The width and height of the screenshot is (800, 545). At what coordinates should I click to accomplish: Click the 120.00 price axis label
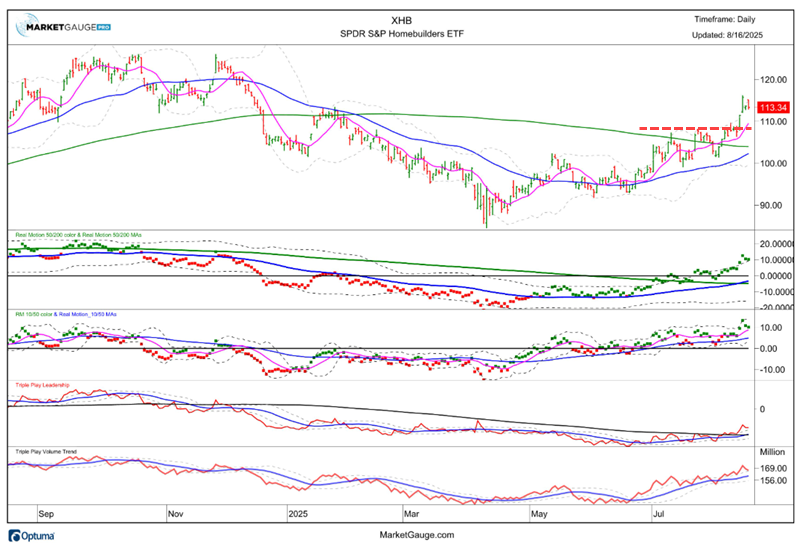pyautogui.click(x=774, y=79)
